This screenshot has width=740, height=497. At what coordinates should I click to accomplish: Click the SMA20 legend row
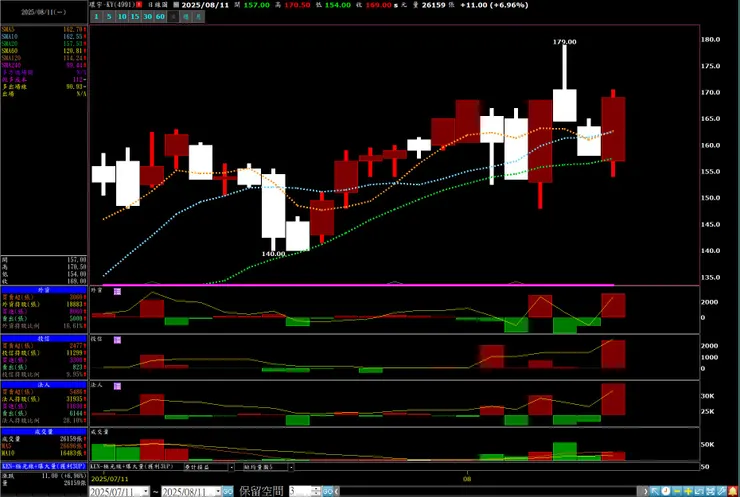[44, 43]
